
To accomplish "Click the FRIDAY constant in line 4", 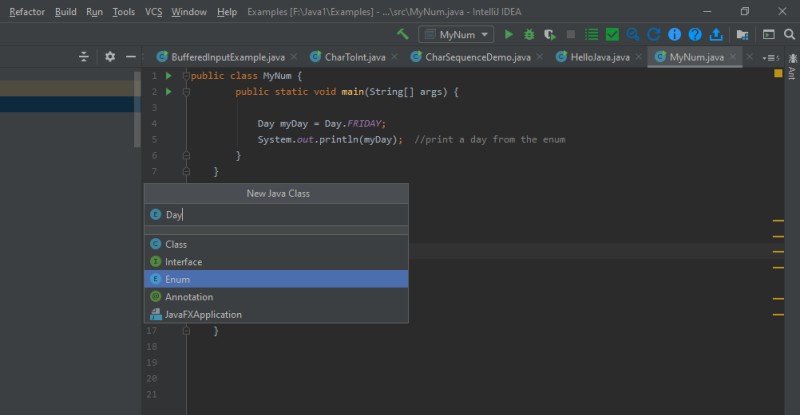I will pos(364,124).
